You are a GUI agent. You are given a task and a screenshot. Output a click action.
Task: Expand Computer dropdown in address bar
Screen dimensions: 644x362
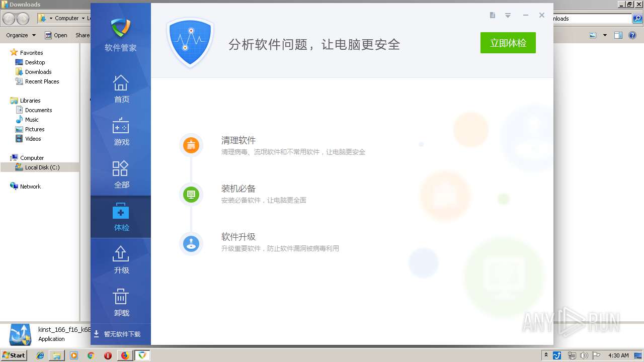pos(83,19)
